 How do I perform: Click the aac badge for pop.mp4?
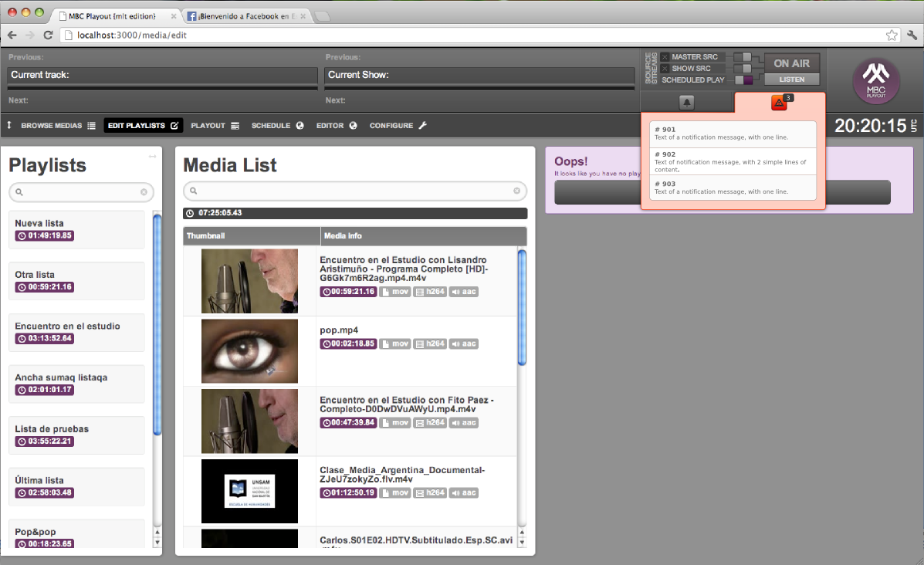coord(463,343)
